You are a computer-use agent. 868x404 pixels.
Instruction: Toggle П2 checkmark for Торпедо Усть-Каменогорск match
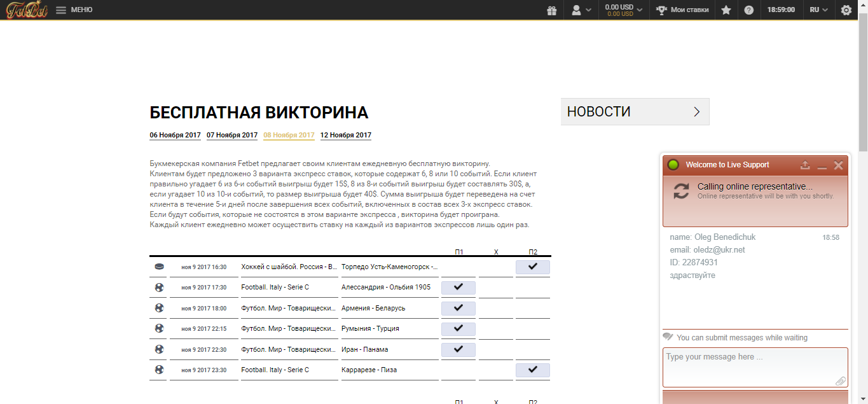(x=532, y=267)
